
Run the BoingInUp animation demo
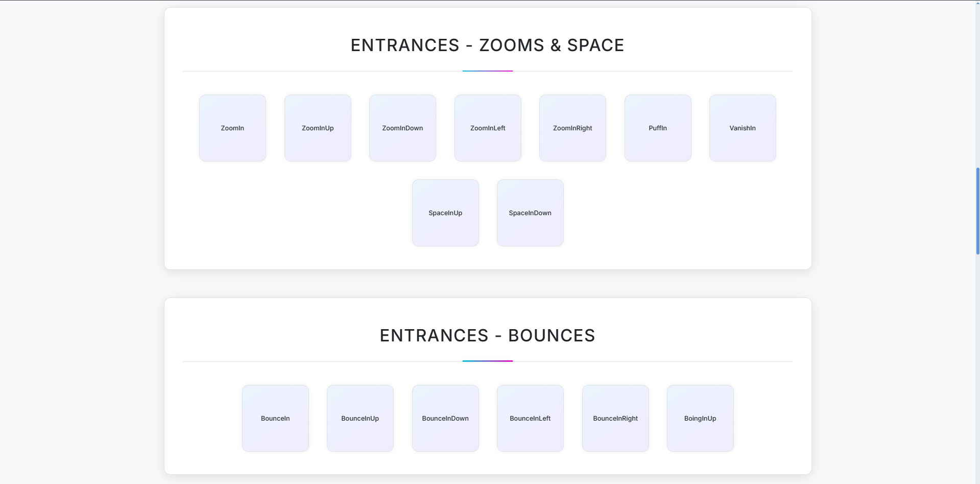coord(700,418)
